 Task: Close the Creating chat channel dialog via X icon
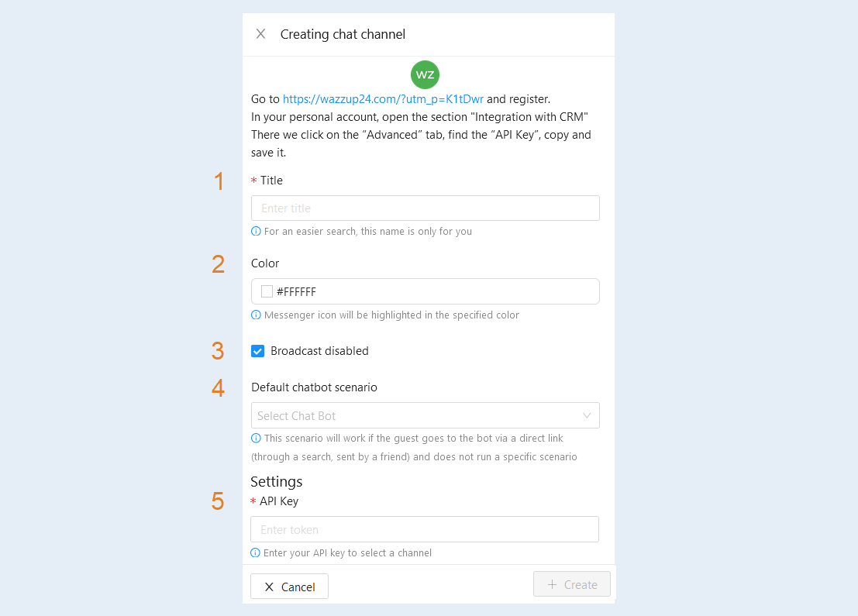(x=260, y=34)
